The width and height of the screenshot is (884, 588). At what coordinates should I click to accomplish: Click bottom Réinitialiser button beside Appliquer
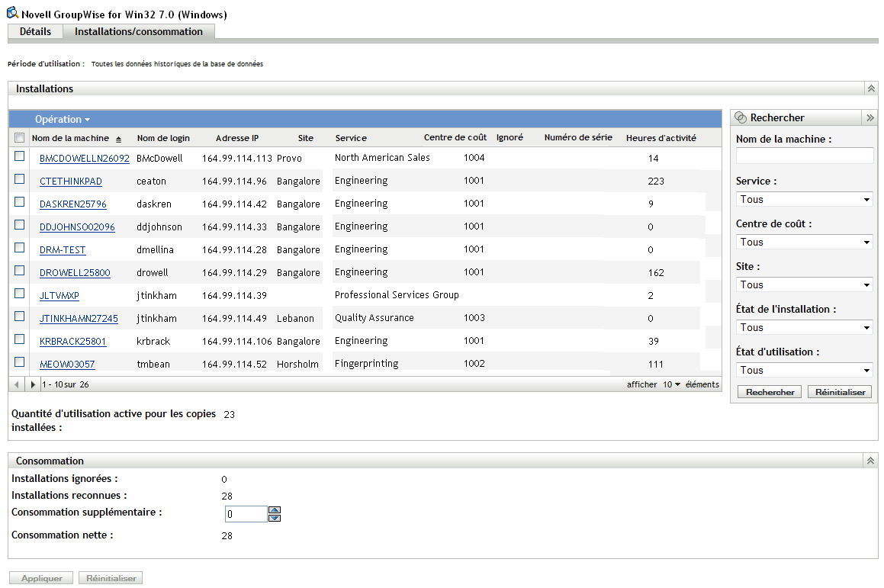click(111, 578)
